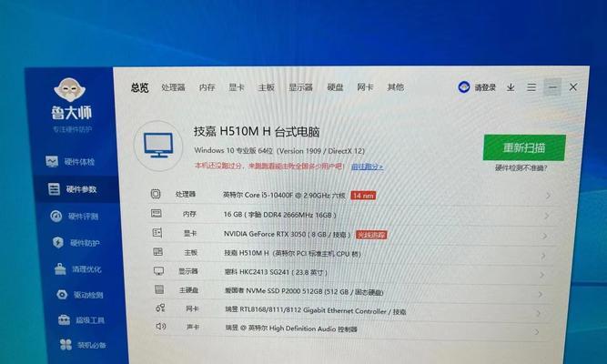The image size is (607, 364).
Task: Click the HKC2413 SG241 monitor text
Action: coord(276,272)
